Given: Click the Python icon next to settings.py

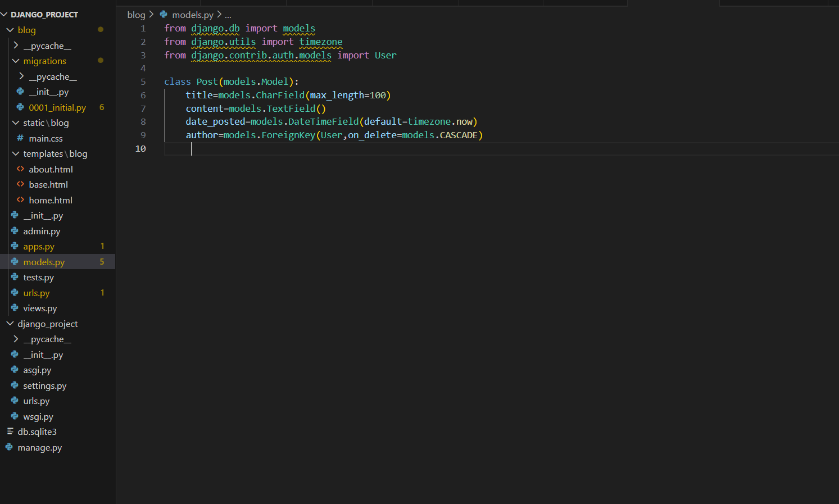Looking at the screenshot, I should coord(15,385).
